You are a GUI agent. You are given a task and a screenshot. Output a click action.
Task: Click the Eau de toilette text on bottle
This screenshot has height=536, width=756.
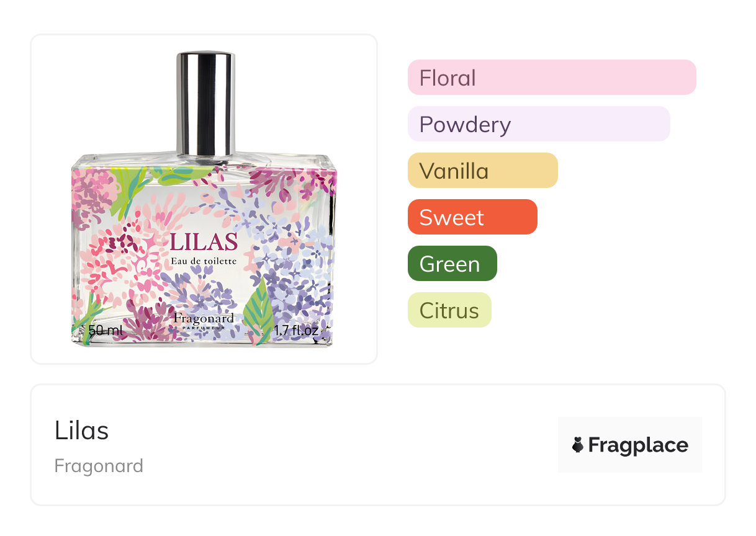(204, 261)
